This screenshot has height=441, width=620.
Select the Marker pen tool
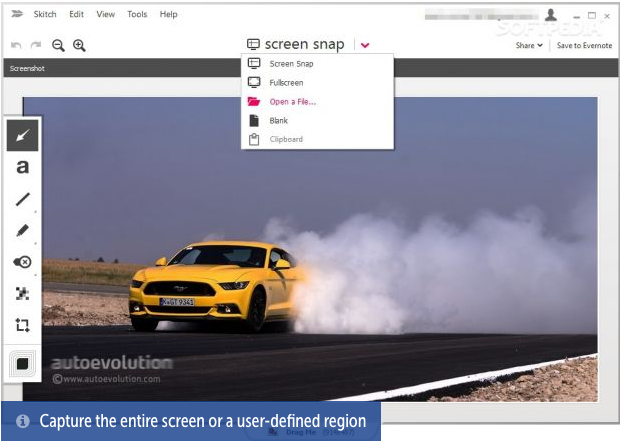[x=23, y=230]
